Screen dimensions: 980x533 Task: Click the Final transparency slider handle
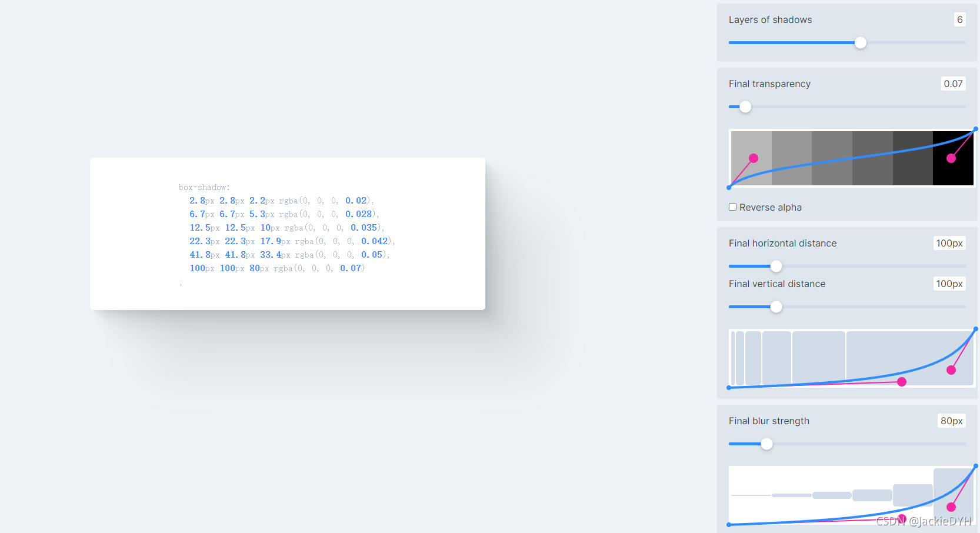click(x=745, y=106)
